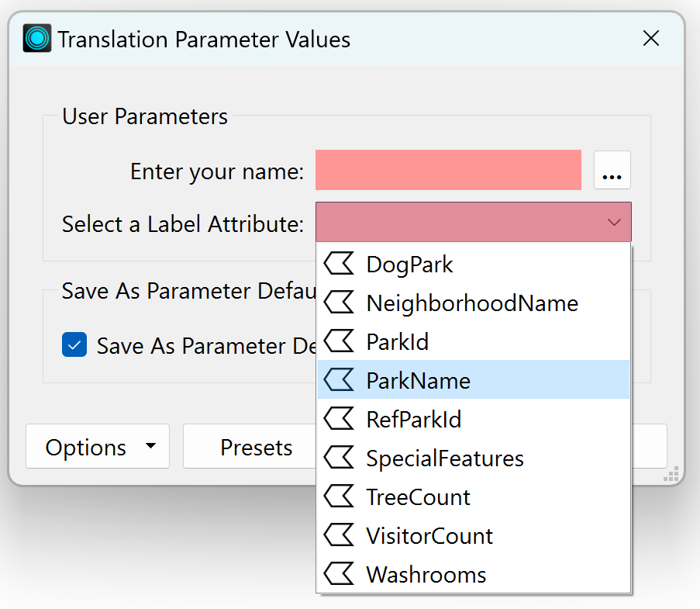Click the attribute icon beside ParkId
700x609 pixels.
[x=339, y=341]
